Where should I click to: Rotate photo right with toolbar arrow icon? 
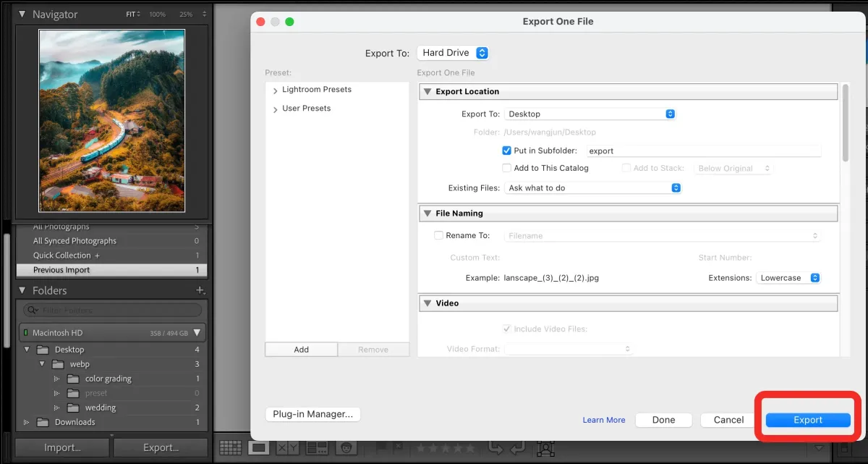click(x=517, y=447)
